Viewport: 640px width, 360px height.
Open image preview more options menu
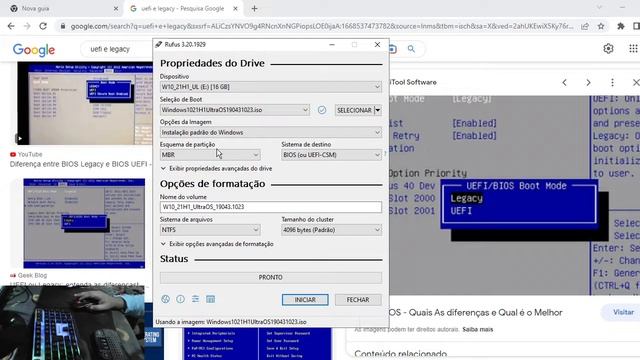pos(612,82)
